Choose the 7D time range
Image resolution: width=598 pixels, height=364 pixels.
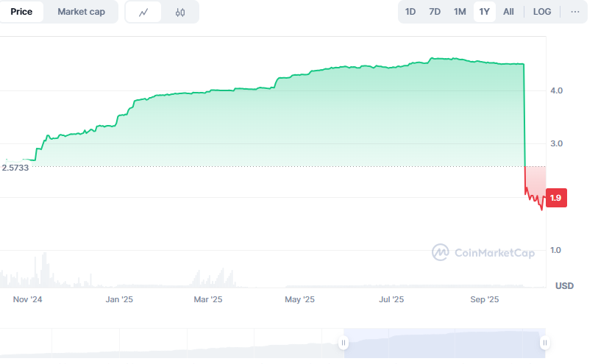coord(435,12)
